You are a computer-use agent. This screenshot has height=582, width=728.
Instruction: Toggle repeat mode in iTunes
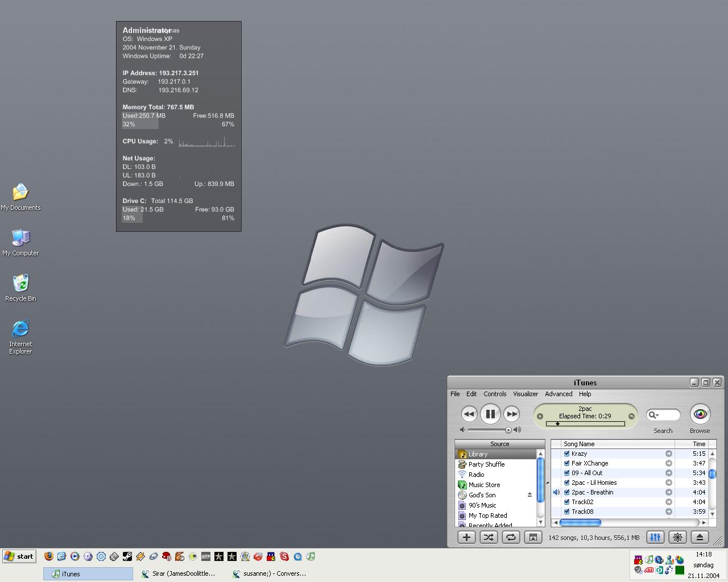511,537
